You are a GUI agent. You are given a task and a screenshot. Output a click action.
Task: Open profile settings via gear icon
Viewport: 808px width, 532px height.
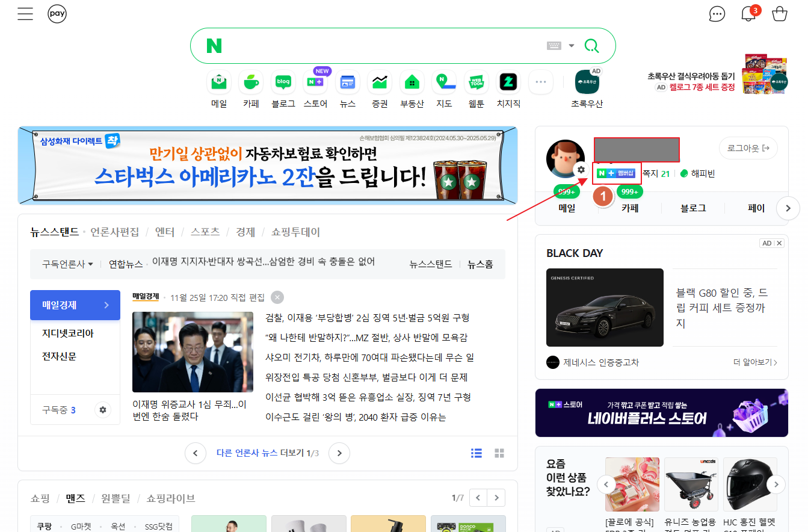click(581, 170)
